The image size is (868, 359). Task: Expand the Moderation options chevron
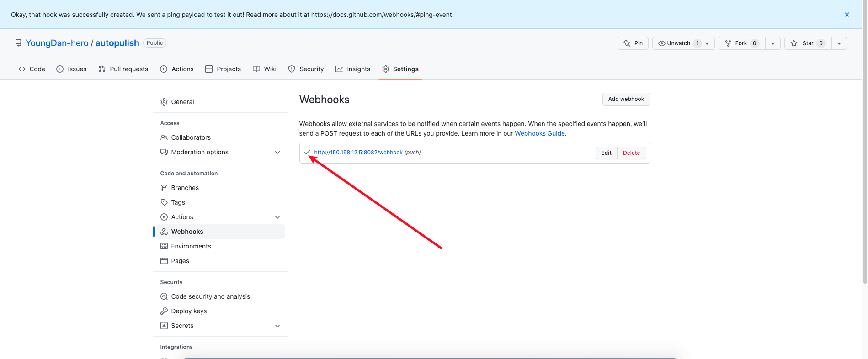tap(277, 152)
